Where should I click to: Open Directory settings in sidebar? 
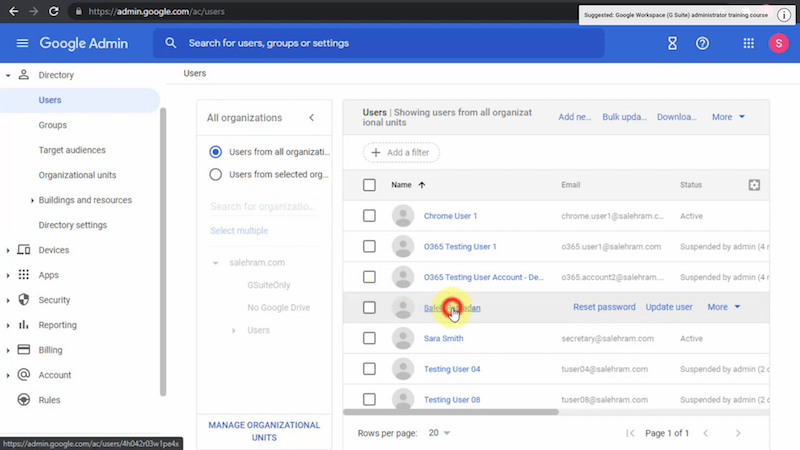pyautogui.click(x=73, y=225)
